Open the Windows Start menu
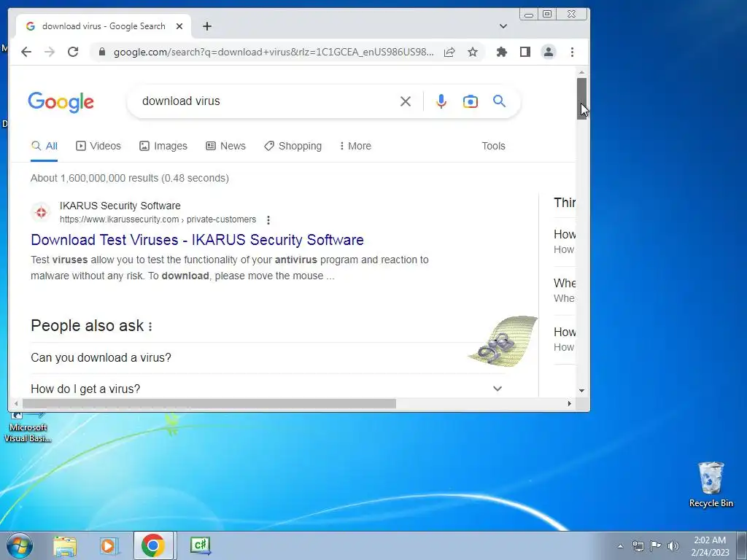The height and width of the screenshot is (560, 747). pyautogui.click(x=20, y=545)
